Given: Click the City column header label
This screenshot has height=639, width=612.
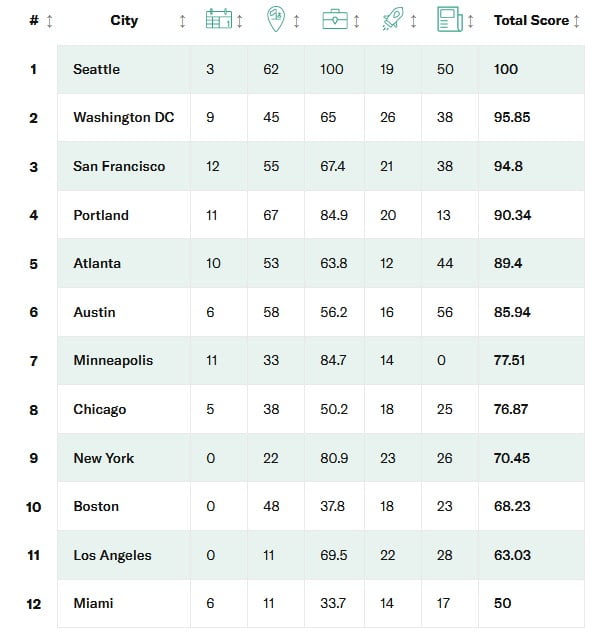Looking at the screenshot, I should click(124, 20).
